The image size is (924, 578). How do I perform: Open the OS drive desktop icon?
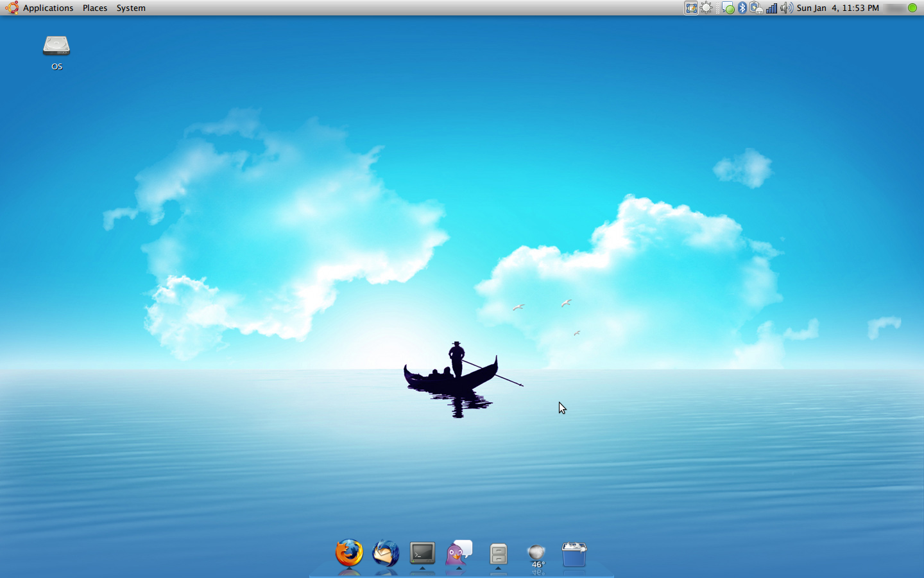click(x=56, y=46)
